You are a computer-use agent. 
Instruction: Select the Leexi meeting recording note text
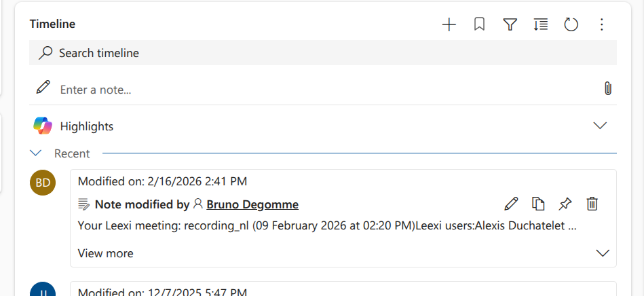point(327,225)
